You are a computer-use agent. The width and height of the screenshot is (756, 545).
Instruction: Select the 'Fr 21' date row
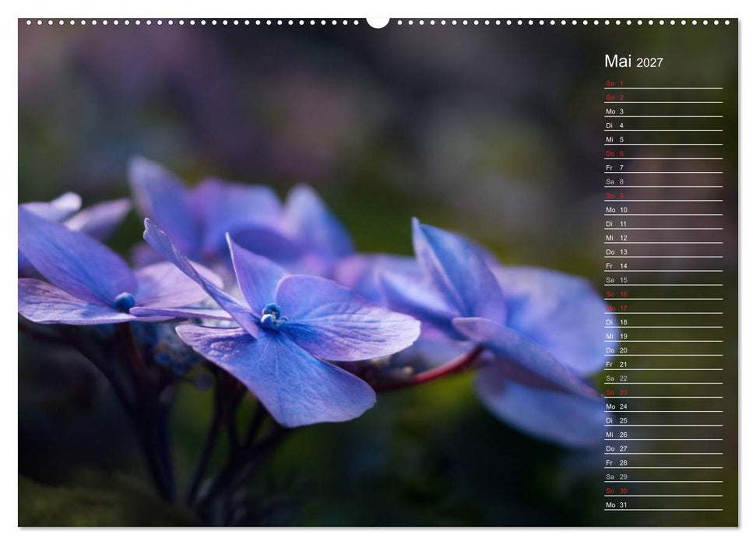663,364
